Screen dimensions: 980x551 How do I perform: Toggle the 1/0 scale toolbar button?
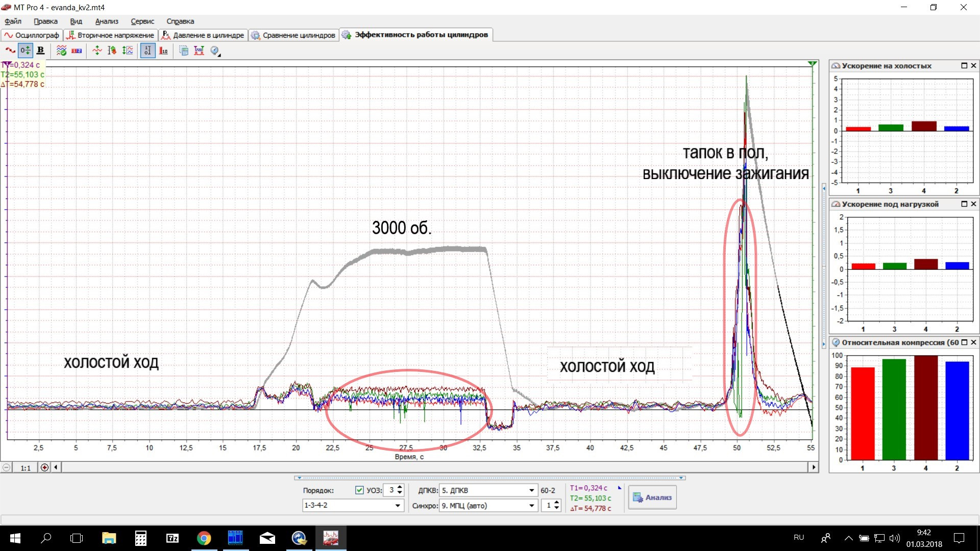148,51
